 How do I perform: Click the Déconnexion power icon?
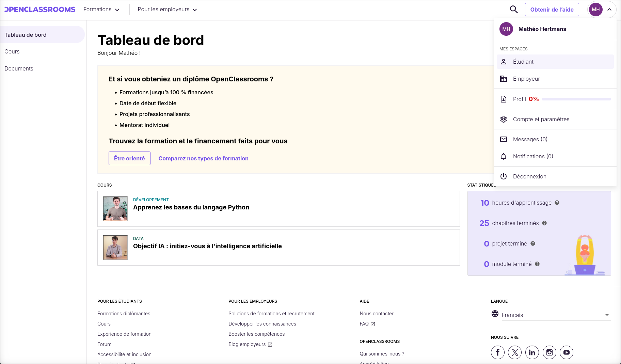click(x=504, y=176)
